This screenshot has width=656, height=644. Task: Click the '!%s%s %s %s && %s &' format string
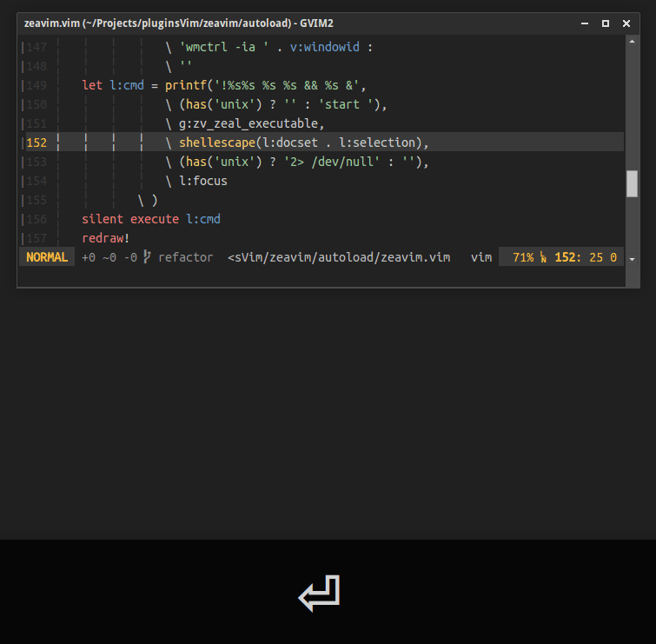tap(287, 85)
